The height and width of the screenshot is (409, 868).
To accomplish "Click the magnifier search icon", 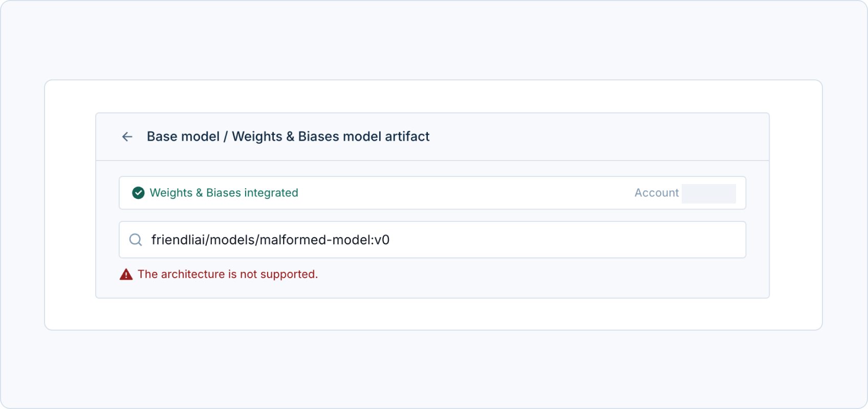I will click(x=136, y=240).
